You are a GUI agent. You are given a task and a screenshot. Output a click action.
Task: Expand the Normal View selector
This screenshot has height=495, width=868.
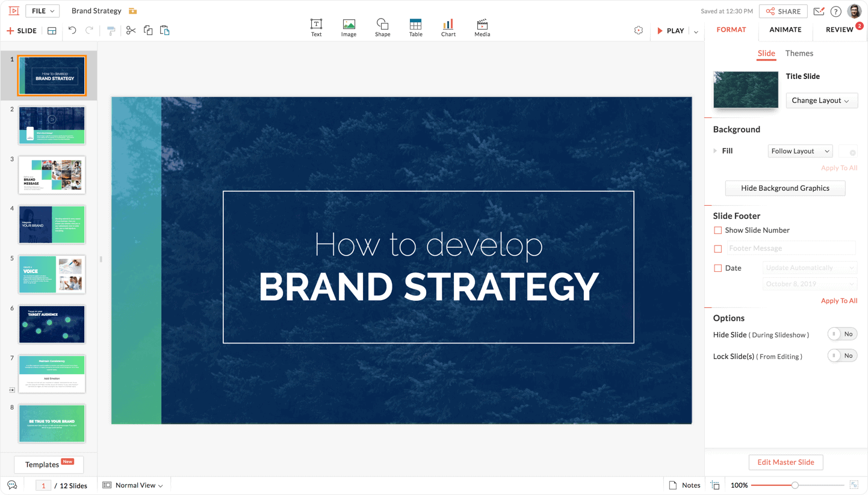(x=132, y=485)
